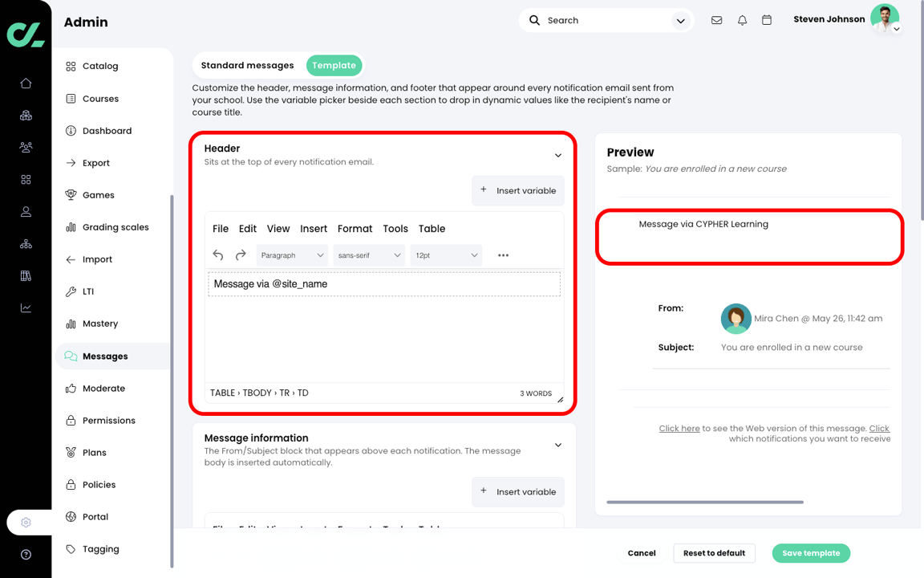Click the Cancel button
Image resolution: width=924 pixels, height=578 pixels.
tap(642, 553)
